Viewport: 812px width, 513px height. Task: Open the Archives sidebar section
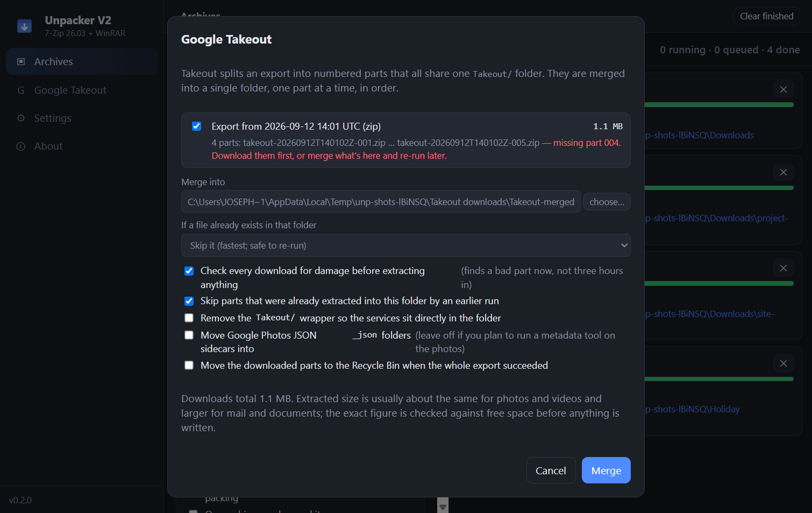[82, 61]
